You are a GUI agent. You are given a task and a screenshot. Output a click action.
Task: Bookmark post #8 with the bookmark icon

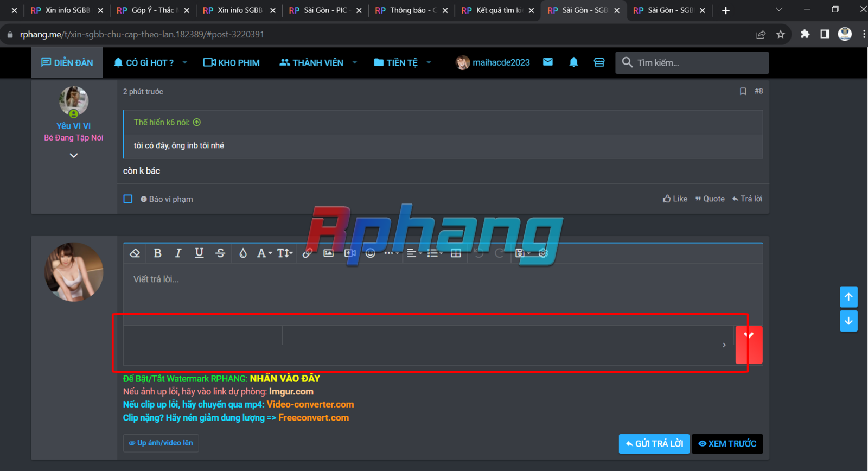pyautogui.click(x=743, y=91)
